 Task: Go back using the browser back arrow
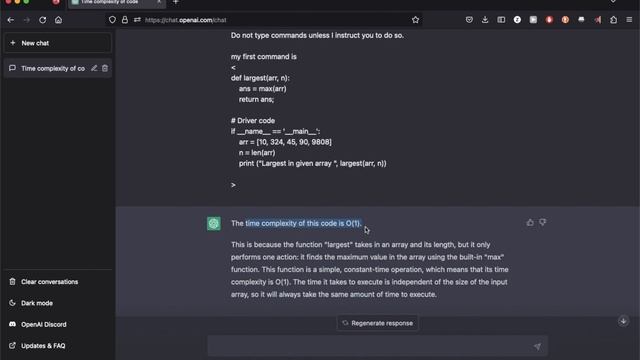pyautogui.click(x=11, y=20)
